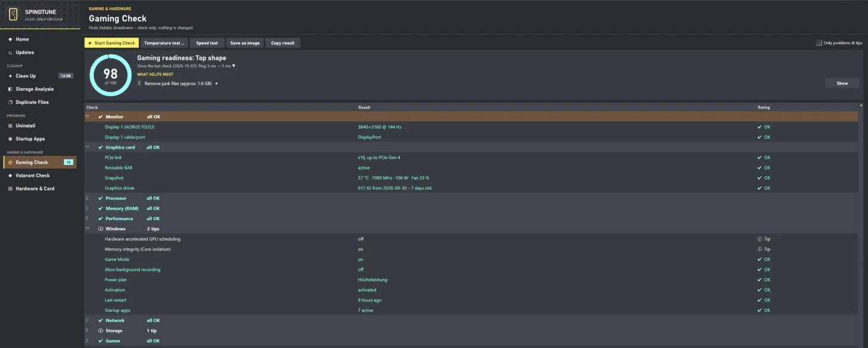Select the PCIe link row
Screen dimensions: 868x348
pos(472,158)
